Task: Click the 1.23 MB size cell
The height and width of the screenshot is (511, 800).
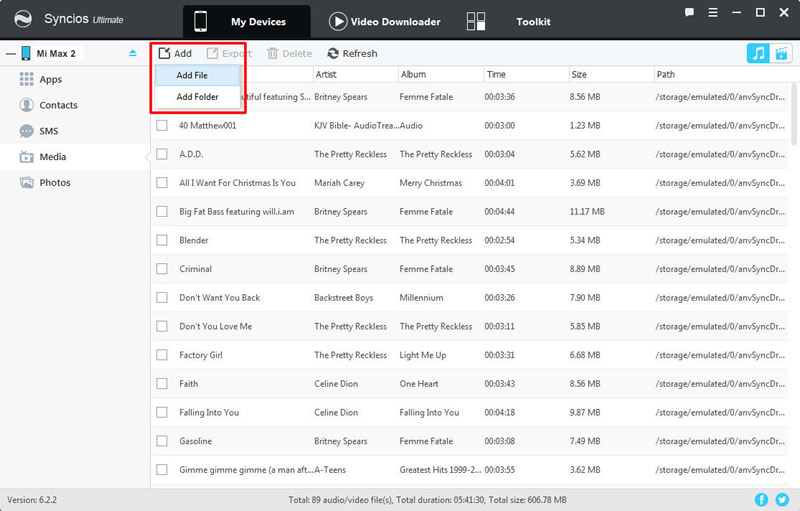Action: coord(585,125)
